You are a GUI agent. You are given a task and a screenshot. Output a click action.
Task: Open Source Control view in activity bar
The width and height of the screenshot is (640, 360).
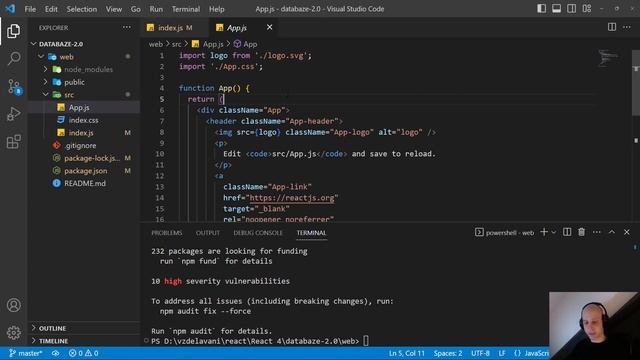[13, 87]
